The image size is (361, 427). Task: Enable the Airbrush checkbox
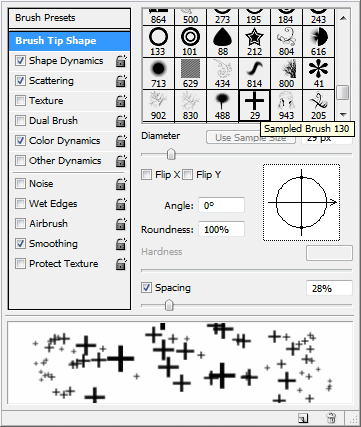[x=20, y=224]
